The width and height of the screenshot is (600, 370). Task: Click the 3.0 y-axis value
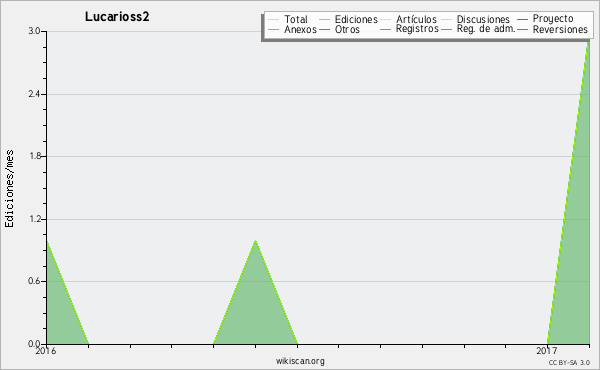(x=34, y=31)
